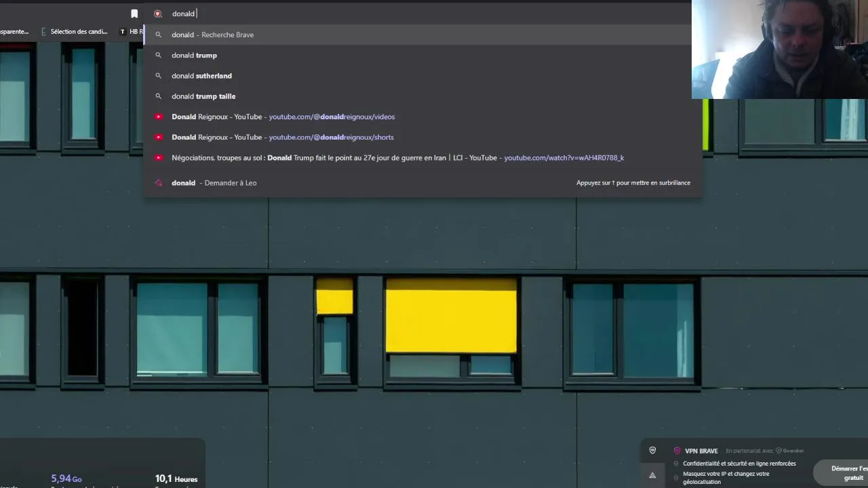Click "Masquez votre IP et changez votre géolocalisation"

tap(726, 478)
